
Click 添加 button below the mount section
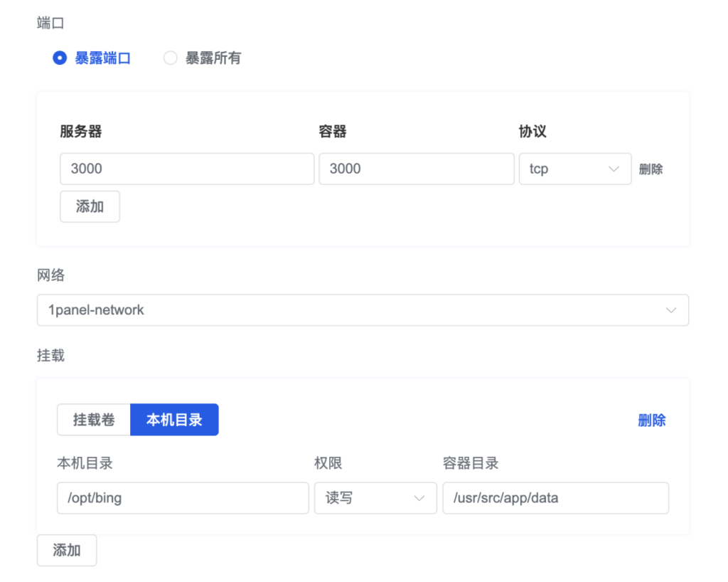[67, 550]
